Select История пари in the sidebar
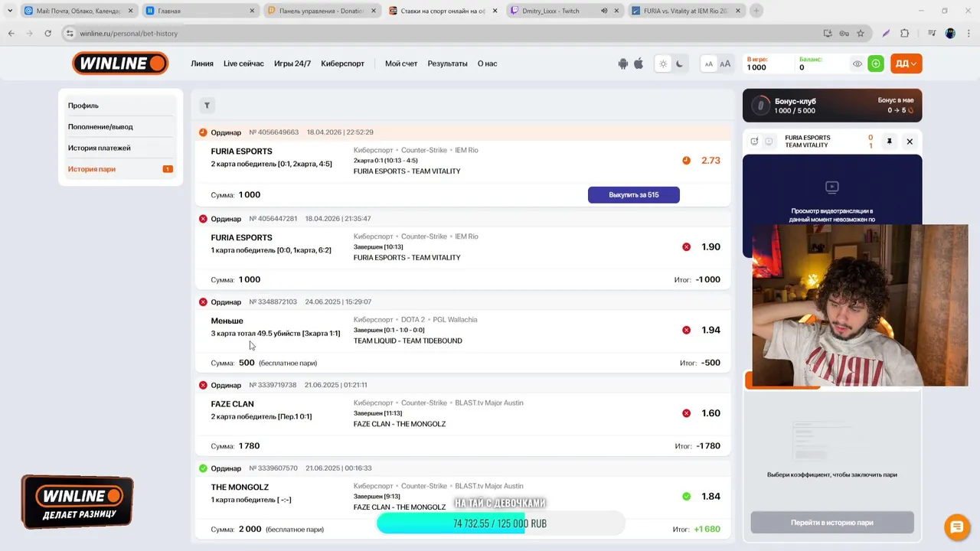 pyautogui.click(x=120, y=169)
